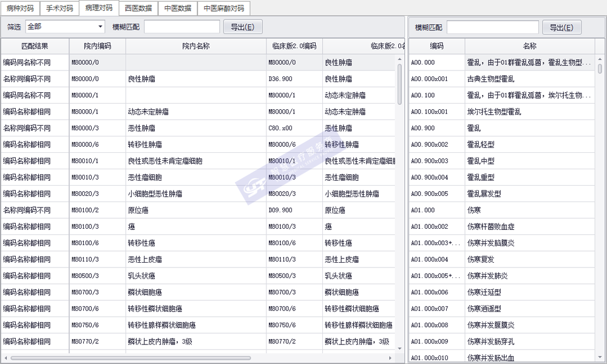Open the 手术对码 tab

click(x=59, y=8)
